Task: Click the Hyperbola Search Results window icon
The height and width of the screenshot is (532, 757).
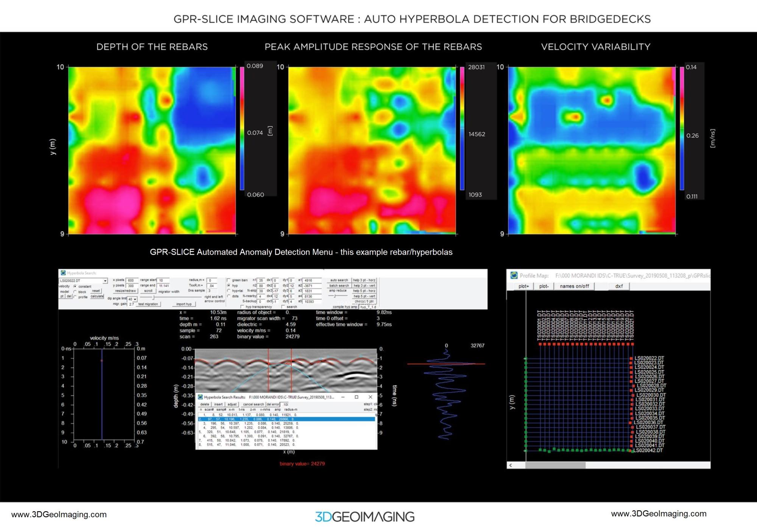Action: click(200, 397)
